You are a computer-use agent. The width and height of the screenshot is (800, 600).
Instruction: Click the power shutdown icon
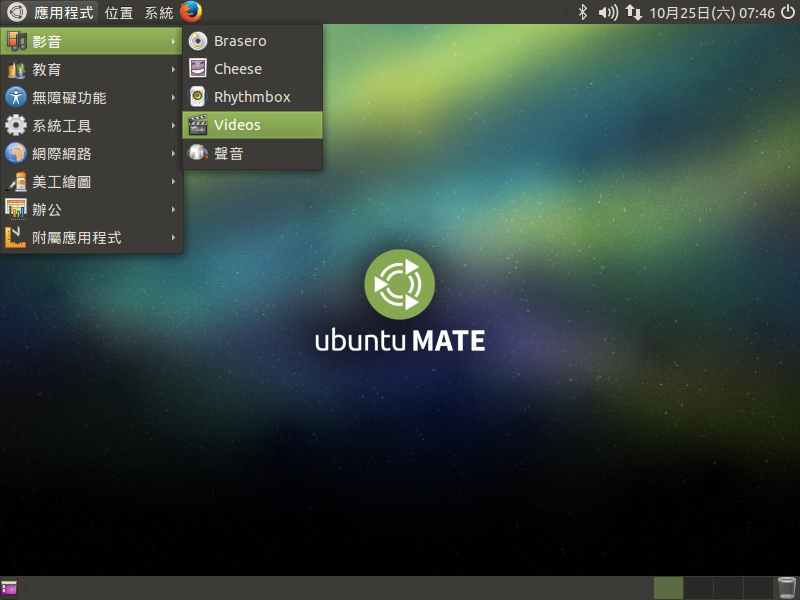pyautogui.click(x=788, y=12)
